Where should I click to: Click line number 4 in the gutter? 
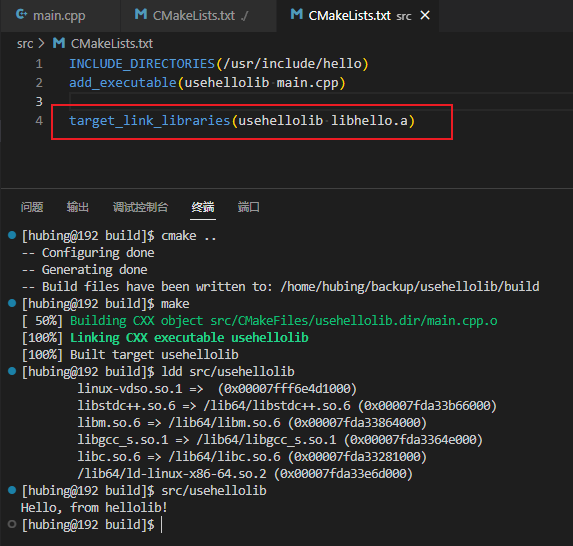point(39,121)
